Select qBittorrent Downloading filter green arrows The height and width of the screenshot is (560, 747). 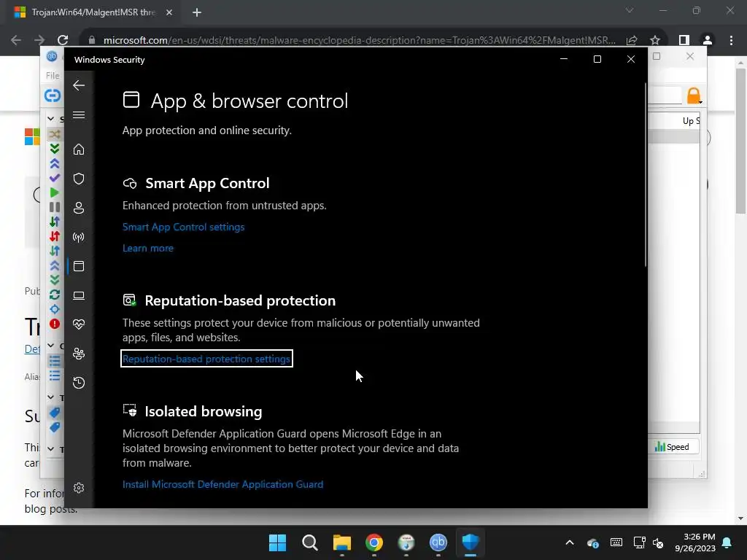coord(55,149)
